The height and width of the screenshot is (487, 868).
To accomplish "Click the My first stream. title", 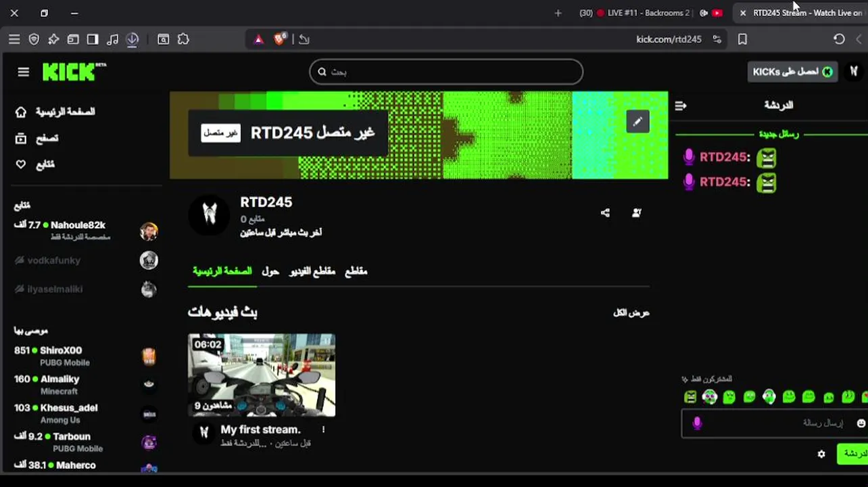I will pyautogui.click(x=260, y=430).
